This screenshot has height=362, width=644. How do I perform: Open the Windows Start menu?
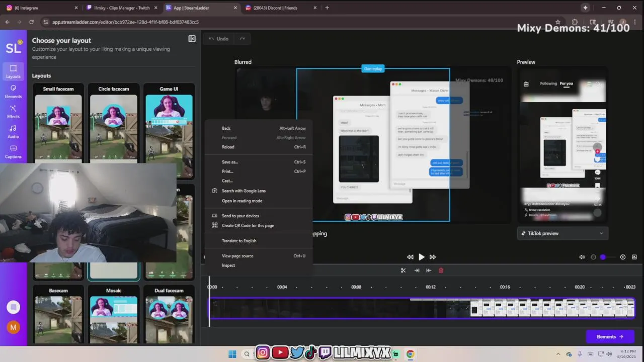tap(232, 354)
